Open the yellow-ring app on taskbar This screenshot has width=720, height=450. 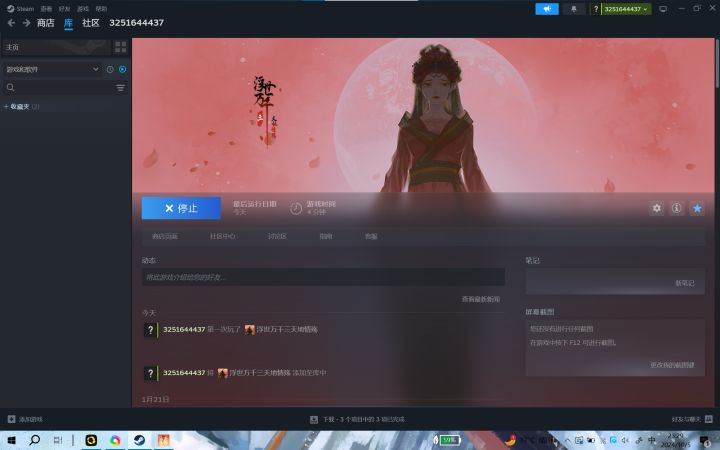pos(91,440)
